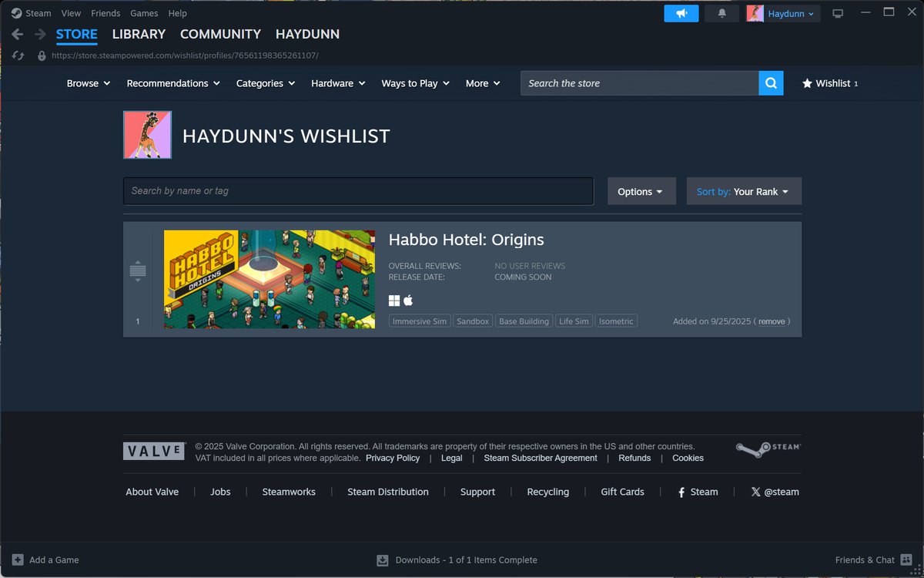The width and height of the screenshot is (924, 578).
Task: Open the Options dropdown
Action: 641,191
